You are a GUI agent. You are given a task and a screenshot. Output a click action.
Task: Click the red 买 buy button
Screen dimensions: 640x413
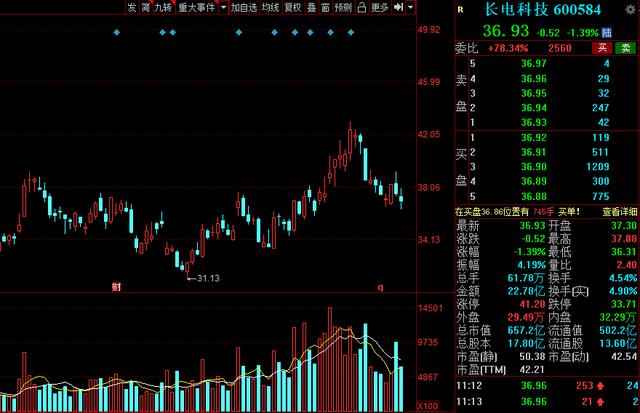602,48
